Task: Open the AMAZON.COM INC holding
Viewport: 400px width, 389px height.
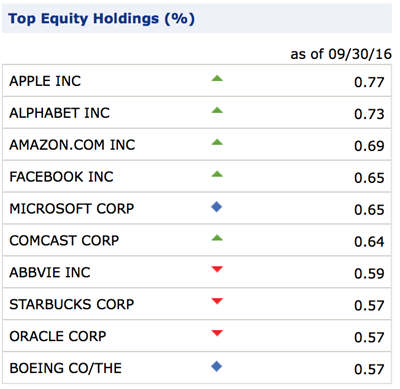Action: coord(72,145)
